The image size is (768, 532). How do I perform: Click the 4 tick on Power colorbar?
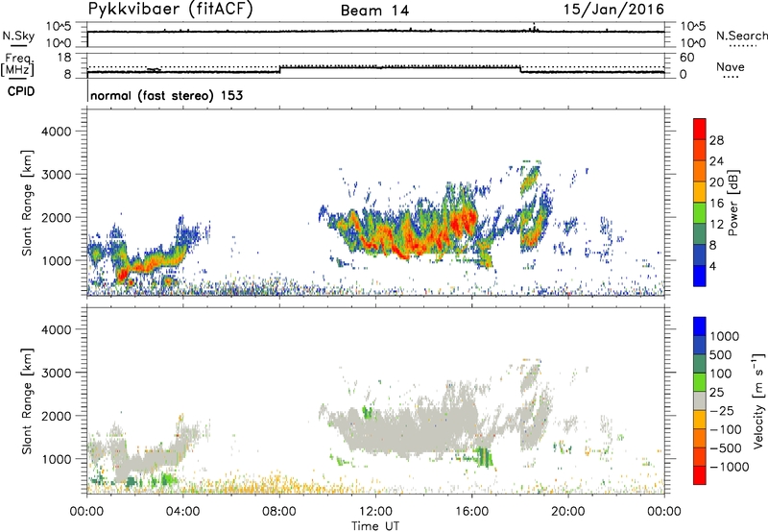[714, 266]
